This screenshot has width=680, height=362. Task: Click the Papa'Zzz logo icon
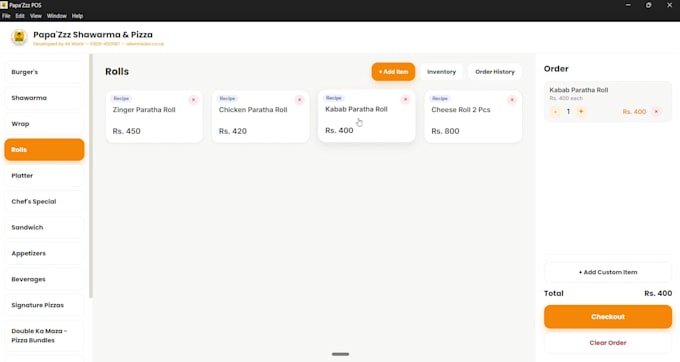[x=19, y=37]
